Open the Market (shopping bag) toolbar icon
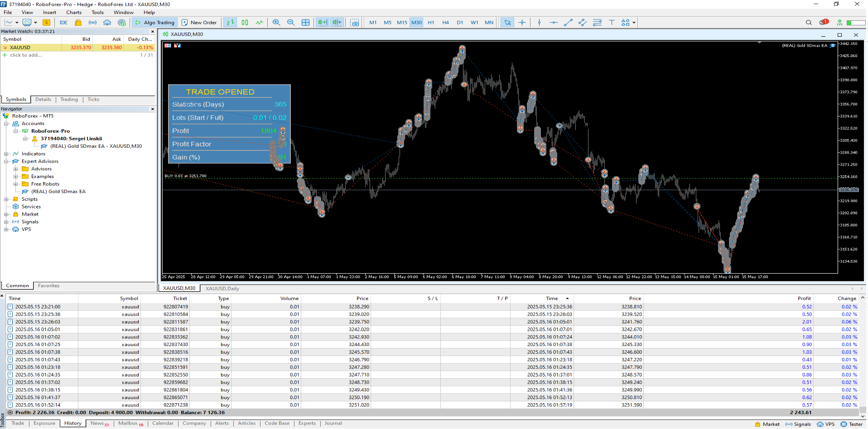The width and height of the screenshot is (868, 429). (x=78, y=22)
